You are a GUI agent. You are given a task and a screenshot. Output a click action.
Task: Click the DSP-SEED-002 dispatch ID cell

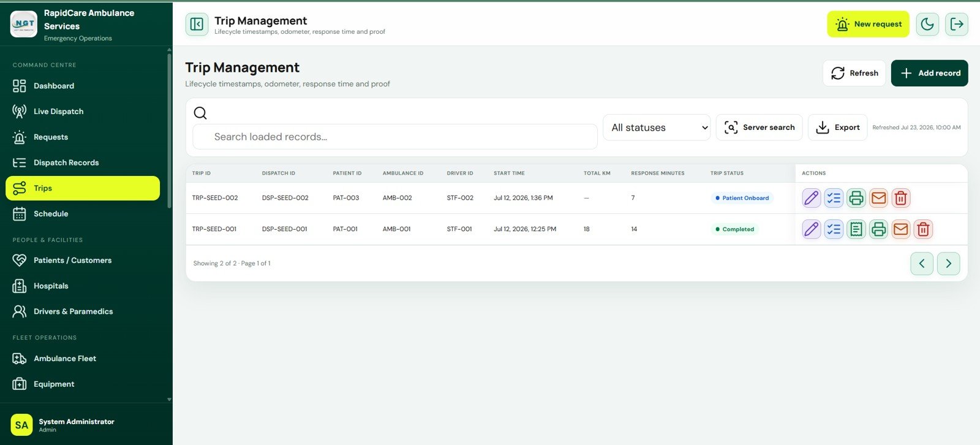(x=285, y=198)
